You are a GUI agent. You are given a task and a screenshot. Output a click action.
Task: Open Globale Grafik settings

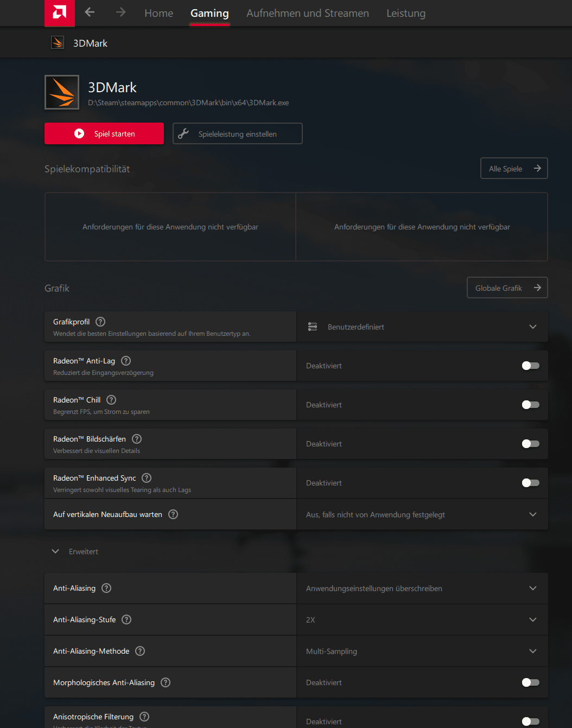(x=507, y=288)
